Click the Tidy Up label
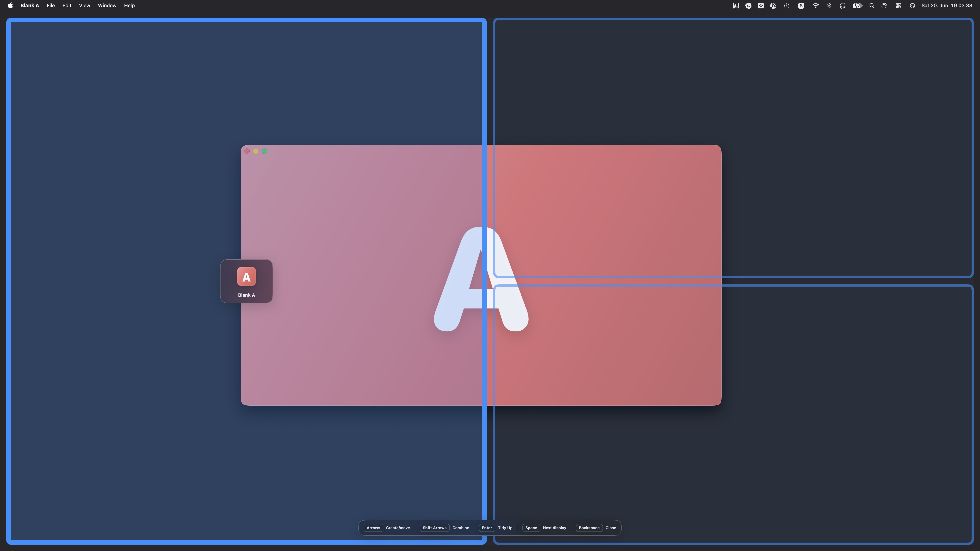This screenshot has width=980, height=551. pyautogui.click(x=505, y=527)
